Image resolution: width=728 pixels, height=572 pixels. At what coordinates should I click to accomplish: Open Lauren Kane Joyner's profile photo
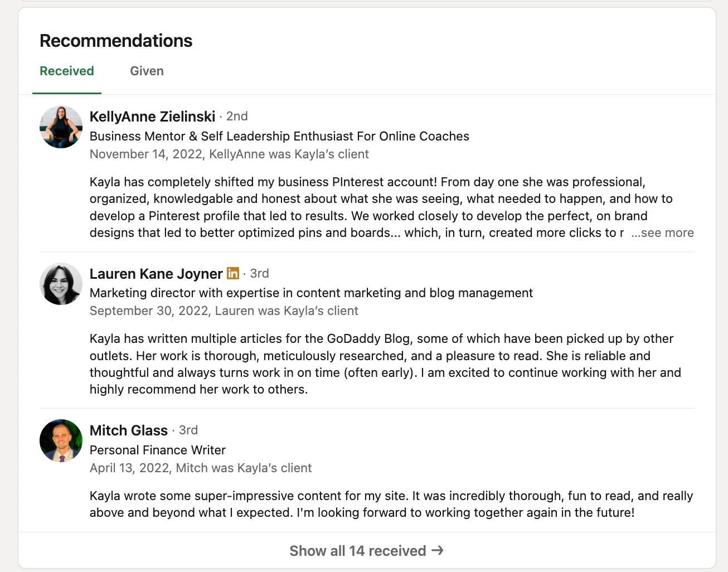click(x=61, y=284)
